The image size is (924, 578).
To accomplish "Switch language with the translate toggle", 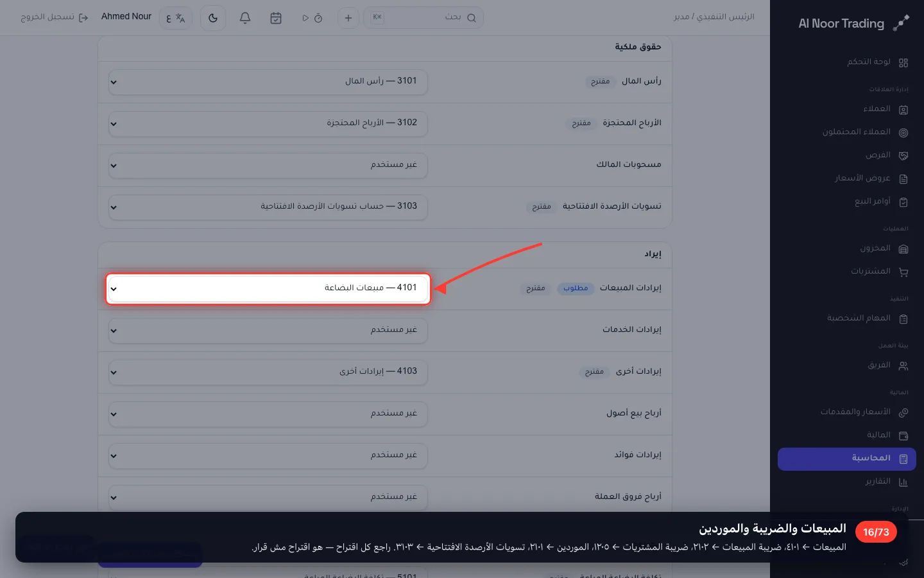I will click(x=176, y=18).
